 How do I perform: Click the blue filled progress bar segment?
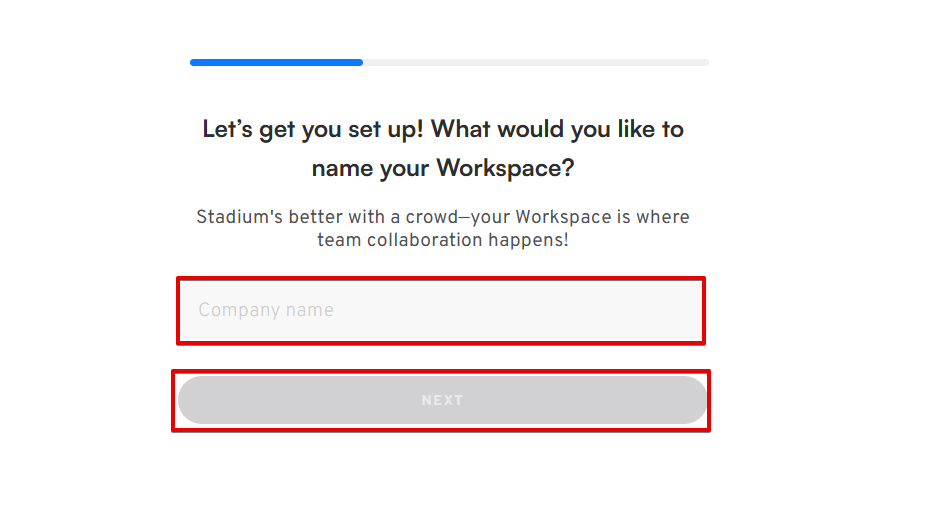[x=276, y=62]
